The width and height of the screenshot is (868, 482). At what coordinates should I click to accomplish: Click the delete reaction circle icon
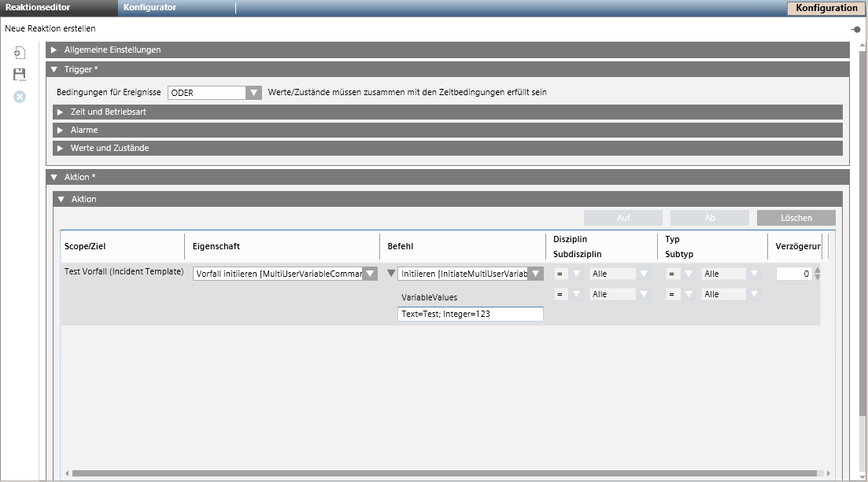(20, 97)
